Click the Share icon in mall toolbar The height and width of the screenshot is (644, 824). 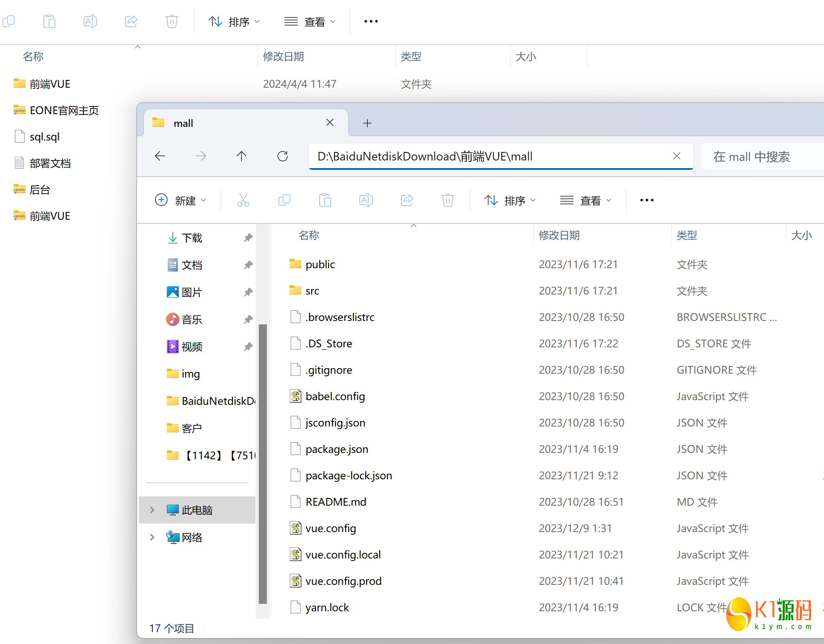click(407, 200)
